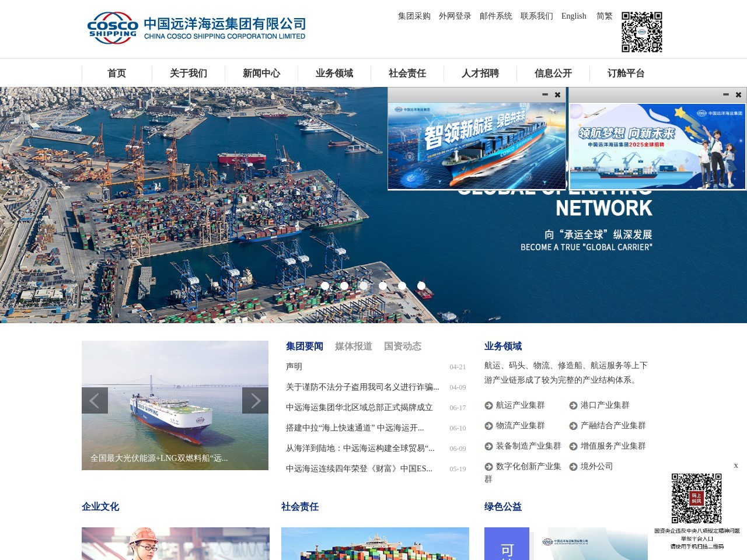Open the 邮件系统 top link

point(496,16)
